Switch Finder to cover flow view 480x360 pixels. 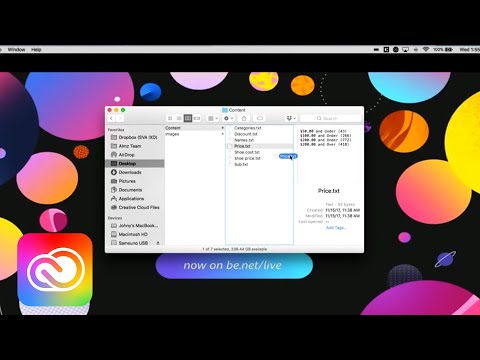197,118
